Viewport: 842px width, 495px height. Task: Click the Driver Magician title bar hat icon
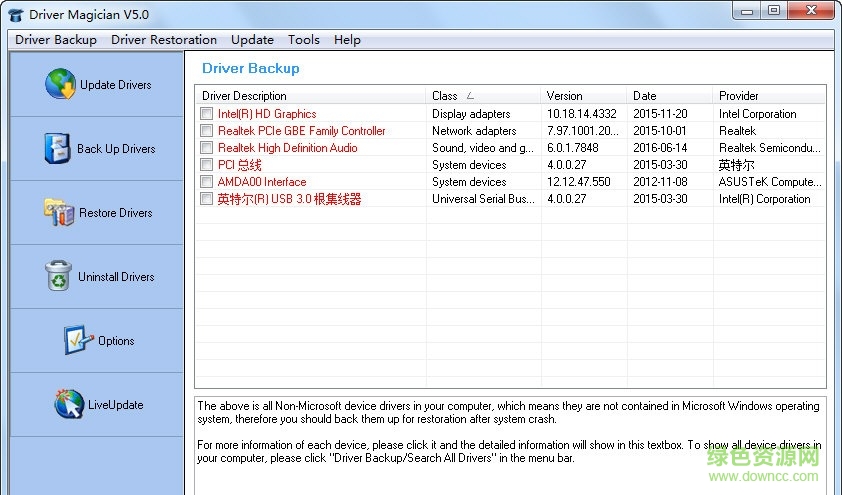coord(16,15)
